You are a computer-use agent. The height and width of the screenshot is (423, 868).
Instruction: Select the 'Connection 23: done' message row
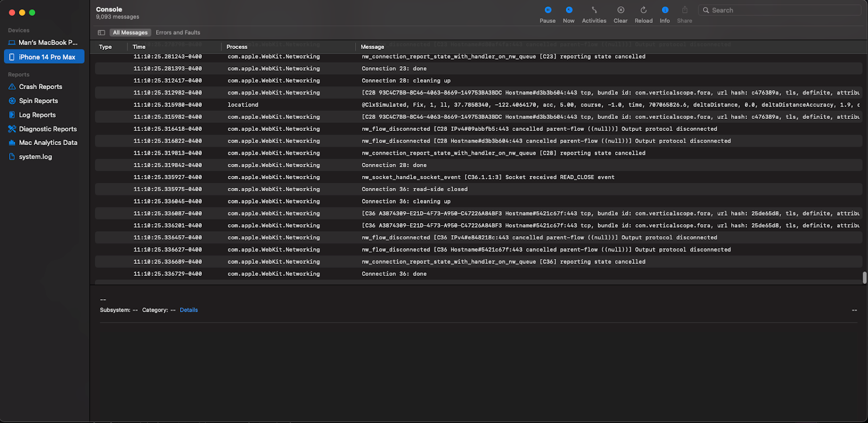(478, 69)
